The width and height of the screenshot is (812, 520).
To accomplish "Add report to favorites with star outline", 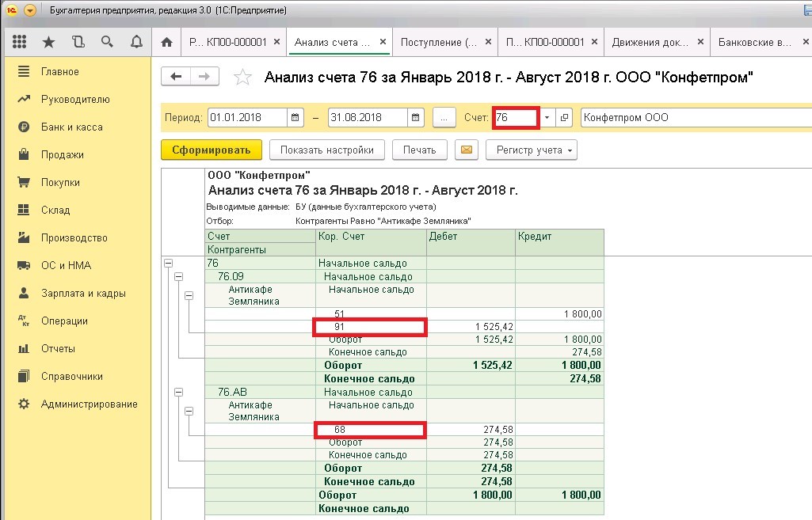I will coord(242,77).
